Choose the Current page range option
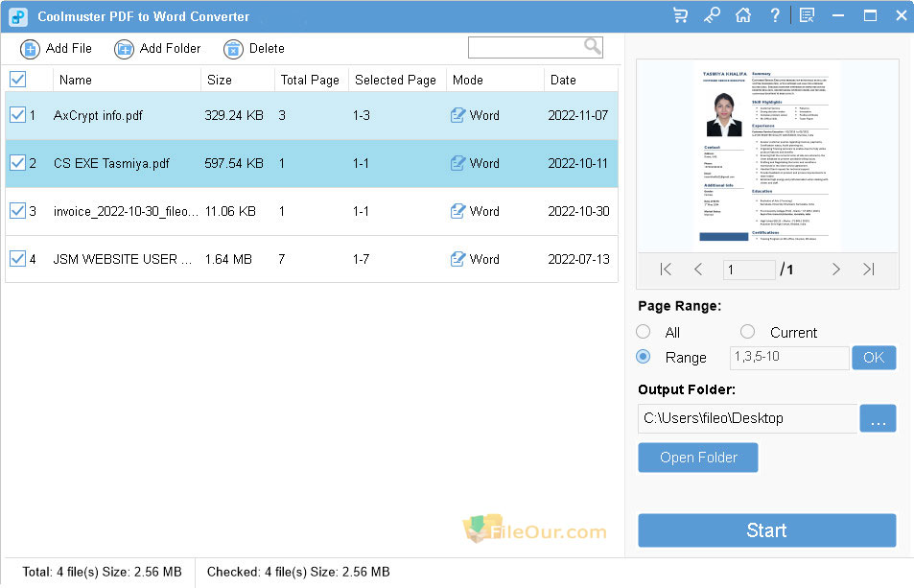 (x=748, y=332)
